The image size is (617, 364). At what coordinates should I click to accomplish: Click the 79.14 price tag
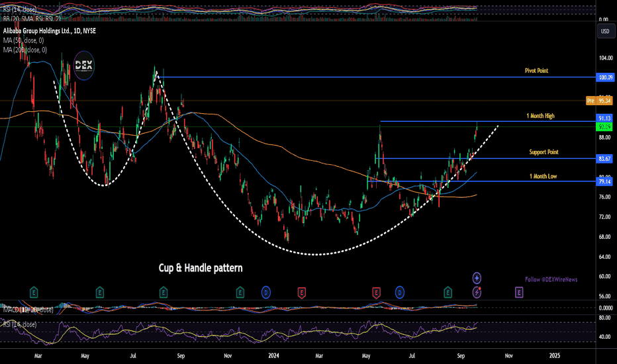pos(605,181)
